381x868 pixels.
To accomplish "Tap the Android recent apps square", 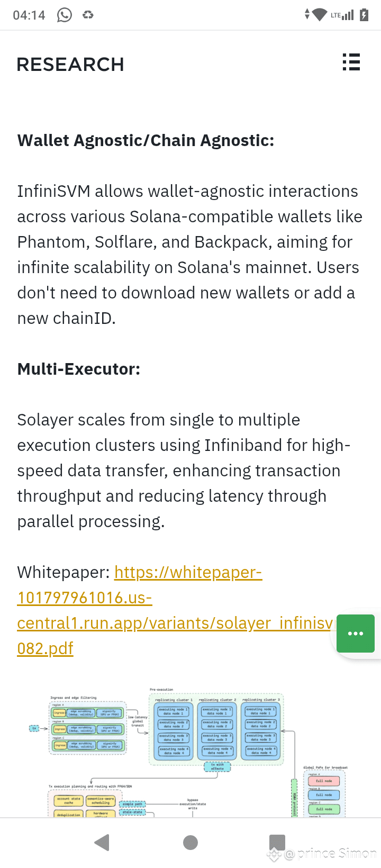I will click(277, 842).
